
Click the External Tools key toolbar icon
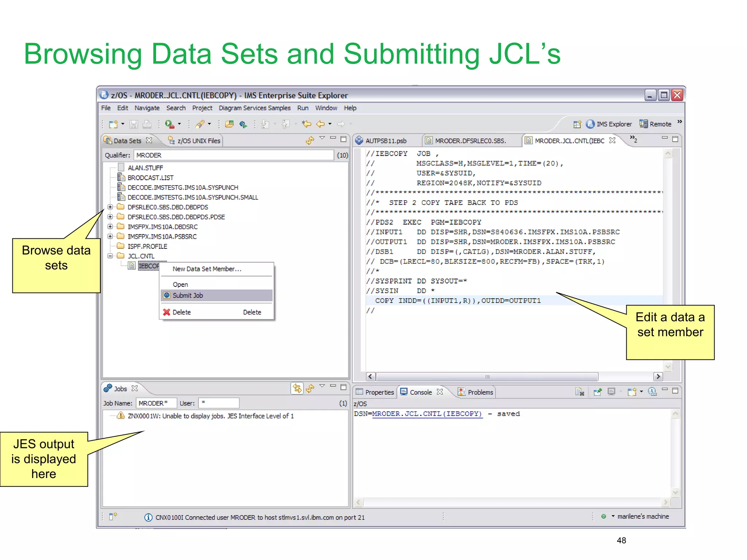click(x=200, y=124)
